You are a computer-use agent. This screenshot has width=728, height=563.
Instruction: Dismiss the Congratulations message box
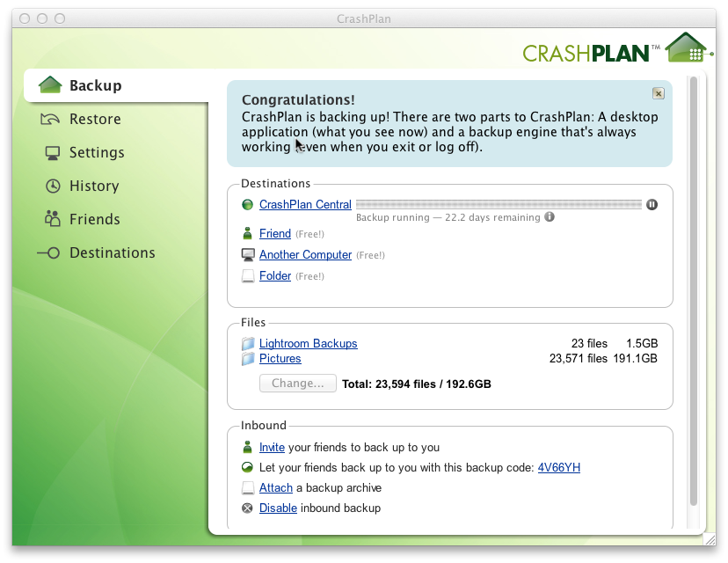(x=658, y=93)
